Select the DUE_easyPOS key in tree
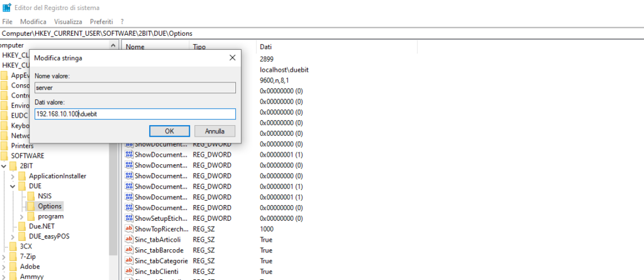The height and width of the screenshot is (280, 644). [x=50, y=237]
